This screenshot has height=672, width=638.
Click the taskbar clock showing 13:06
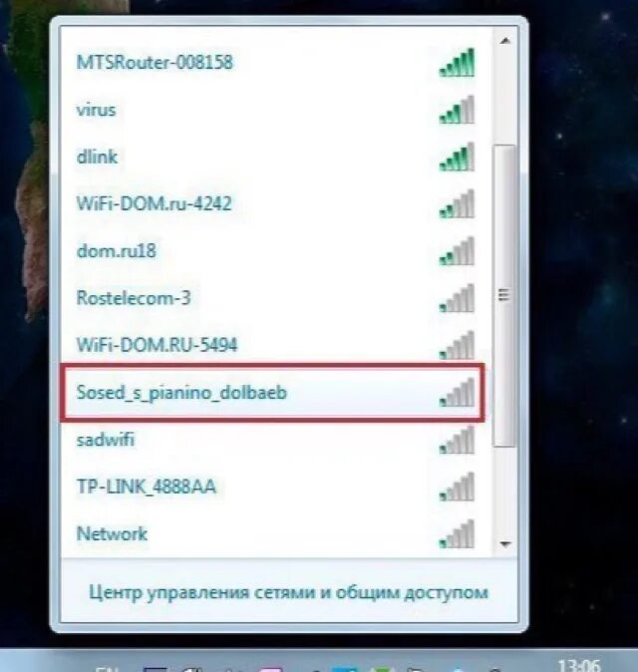coord(579,666)
